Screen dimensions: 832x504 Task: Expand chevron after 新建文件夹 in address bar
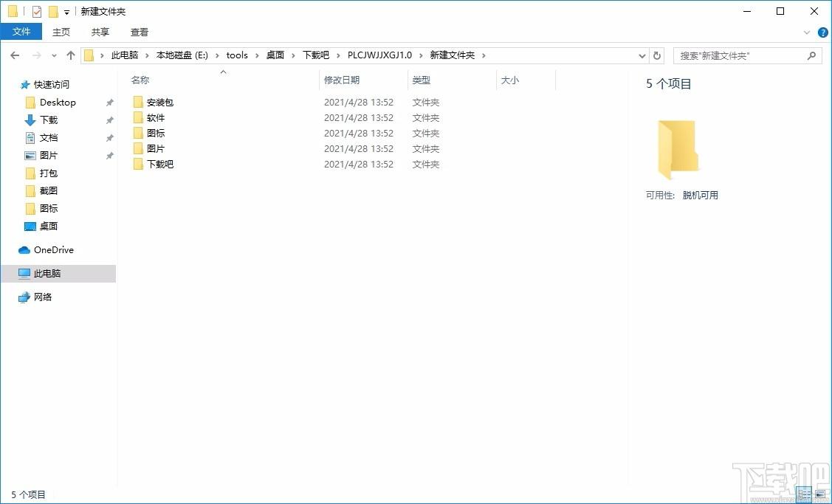coord(484,55)
